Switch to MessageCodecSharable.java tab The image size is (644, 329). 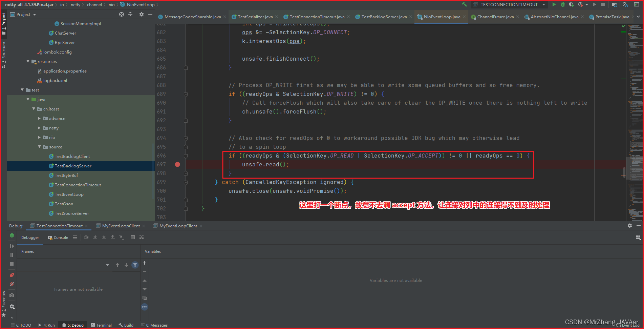(x=193, y=17)
